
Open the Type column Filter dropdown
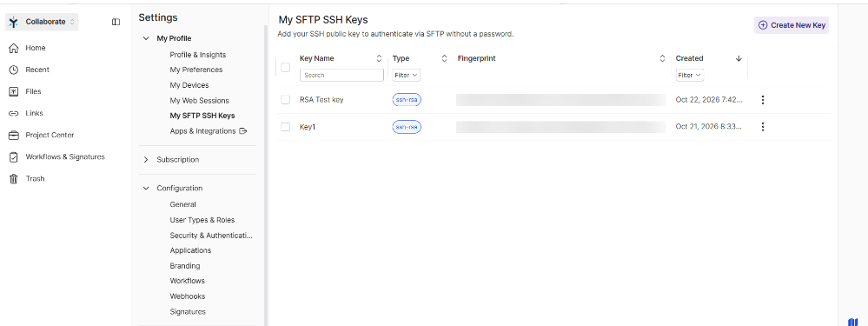tap(407, 75)
